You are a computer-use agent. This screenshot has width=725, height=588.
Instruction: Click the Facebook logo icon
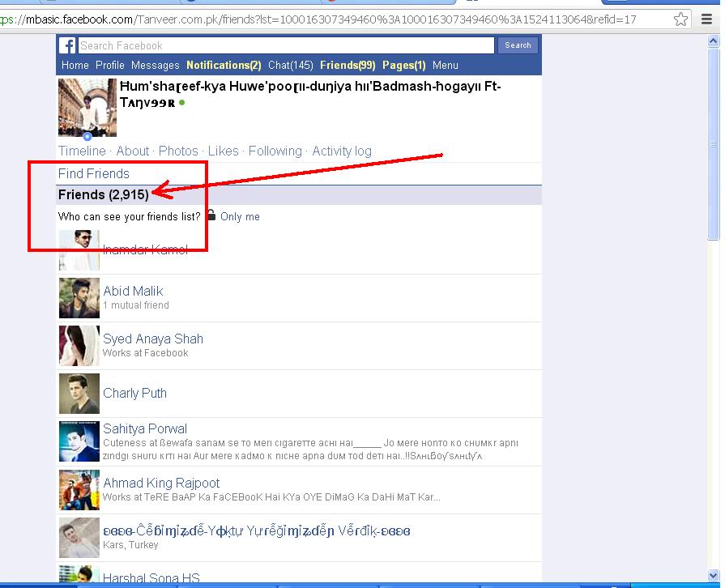(x=67, y=45)
